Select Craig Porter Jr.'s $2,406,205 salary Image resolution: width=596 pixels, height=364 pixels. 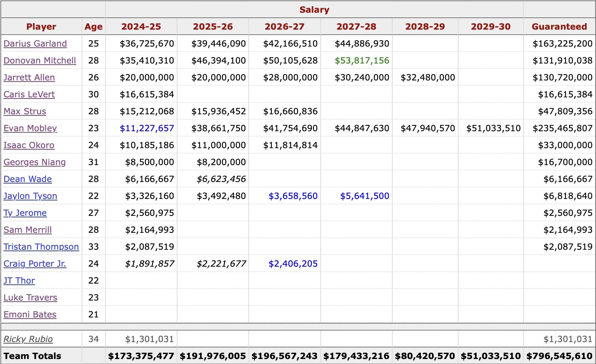coord(293,264)
